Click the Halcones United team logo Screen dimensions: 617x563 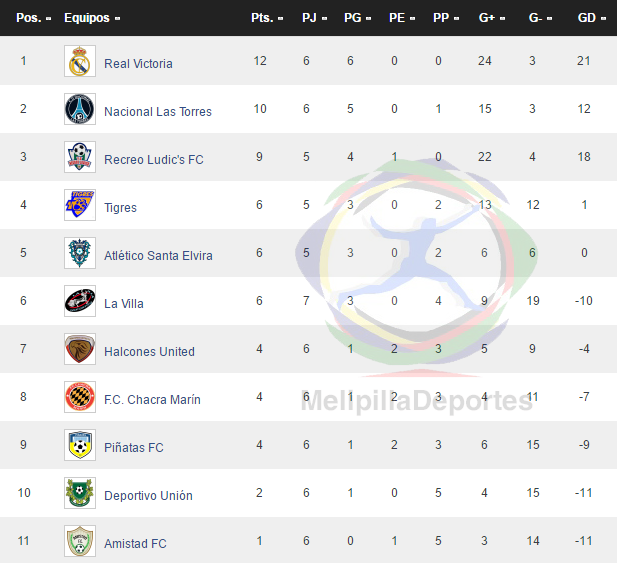coord(80,350)
